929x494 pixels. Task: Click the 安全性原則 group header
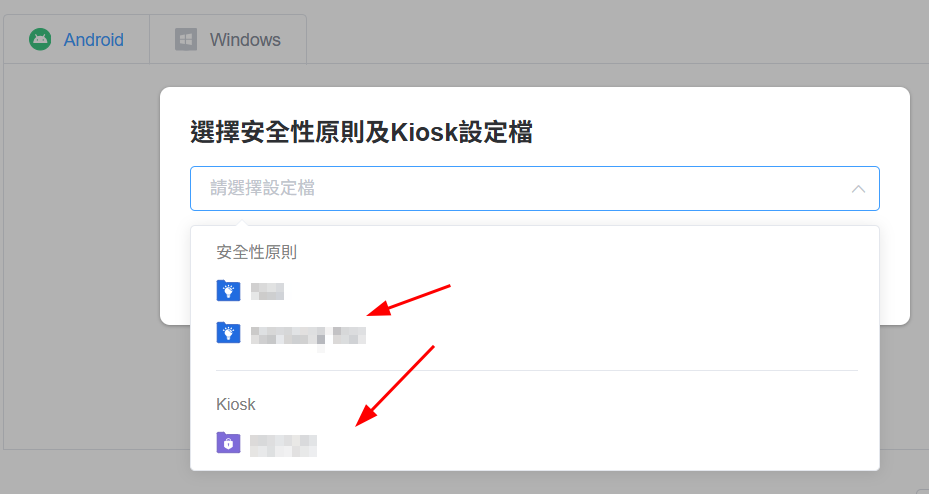[x=256, y=252]
